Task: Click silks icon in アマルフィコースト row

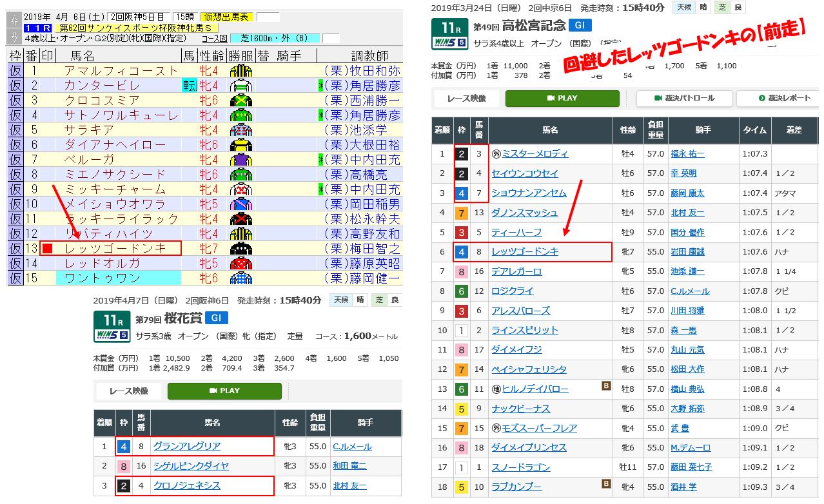Action: coord(240,71)
